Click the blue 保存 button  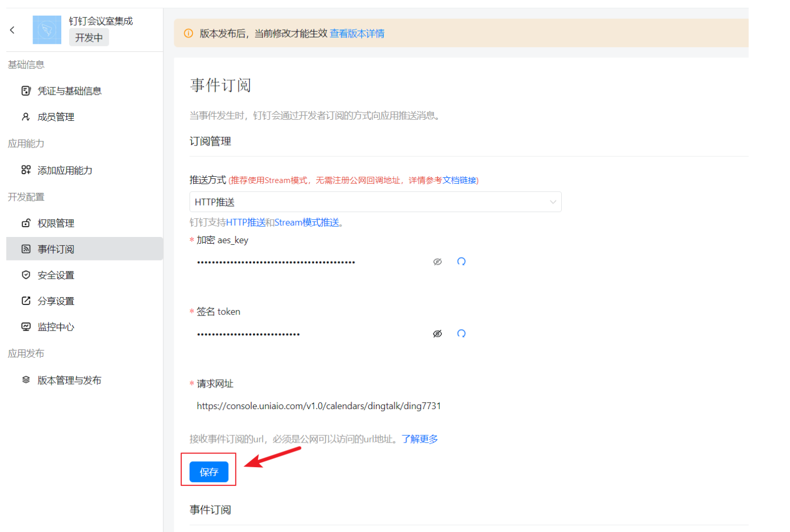[x=209, y=472]
